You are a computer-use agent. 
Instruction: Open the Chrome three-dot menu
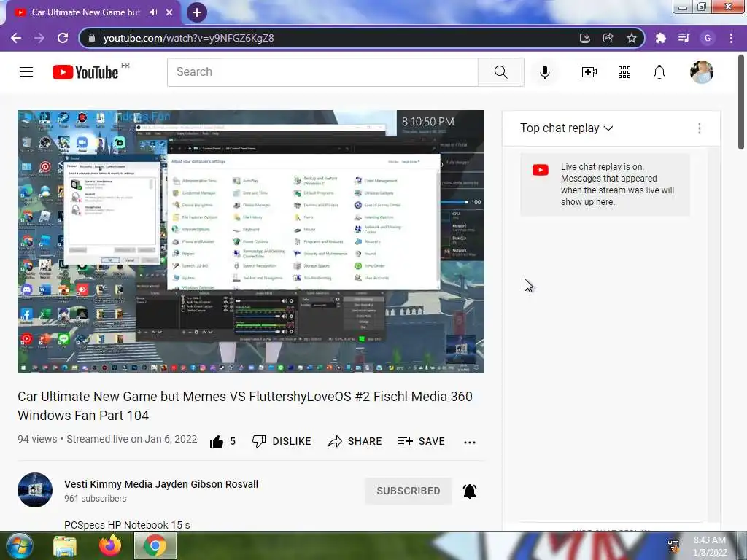point(731,38)
